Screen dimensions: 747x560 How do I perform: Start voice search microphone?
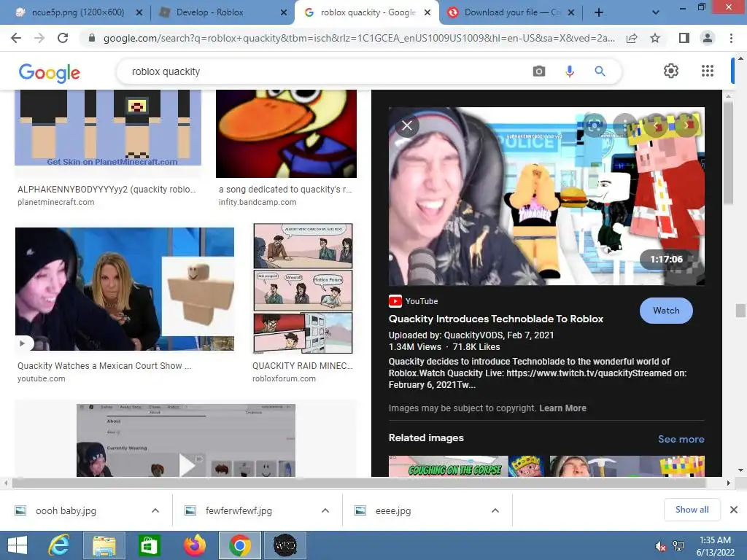click(x=569, y=71)
